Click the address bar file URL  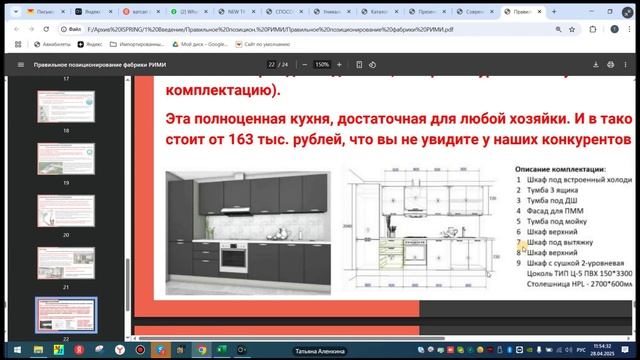pos(270,29)
